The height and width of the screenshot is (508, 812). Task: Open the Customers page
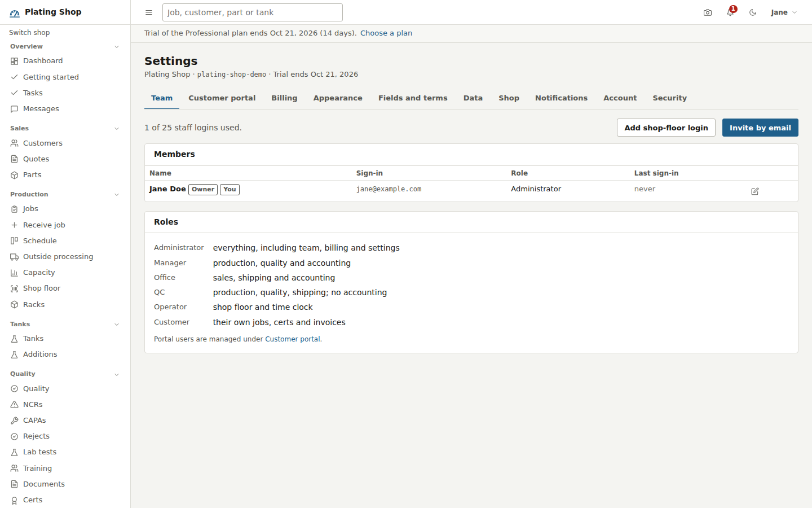point(65,143)
